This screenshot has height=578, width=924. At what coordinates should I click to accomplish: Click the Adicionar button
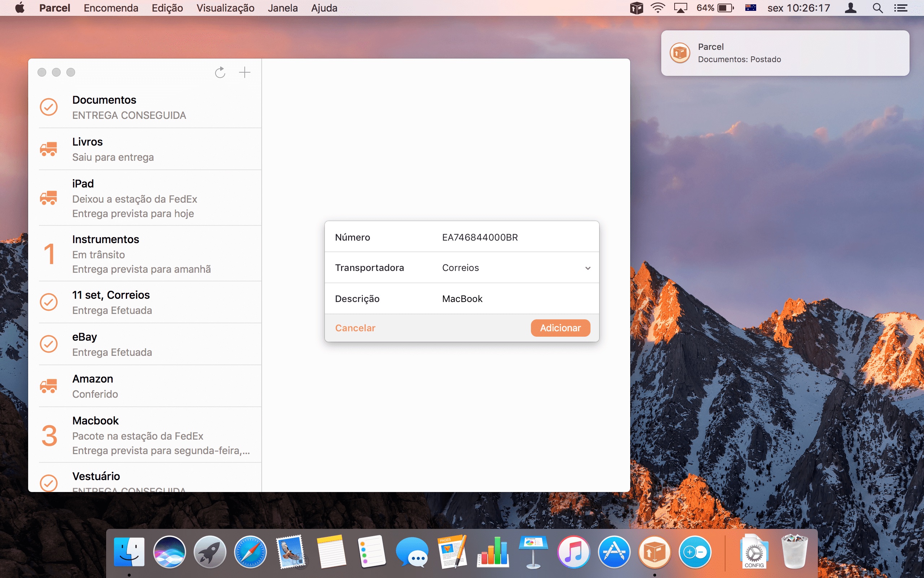[560, 328]
